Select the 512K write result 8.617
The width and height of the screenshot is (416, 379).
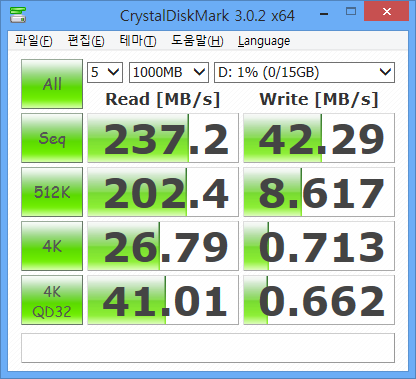click(319, 192)
